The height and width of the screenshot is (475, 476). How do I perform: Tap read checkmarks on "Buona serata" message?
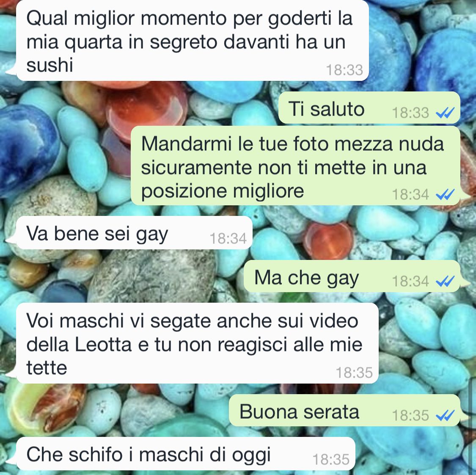445,415
